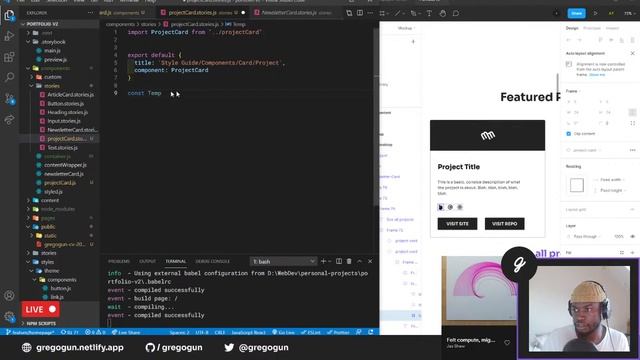Screen dimensions: 640x360
Task: Switch to the Inspect tab in Figma
Action: [x=612, y=28]
